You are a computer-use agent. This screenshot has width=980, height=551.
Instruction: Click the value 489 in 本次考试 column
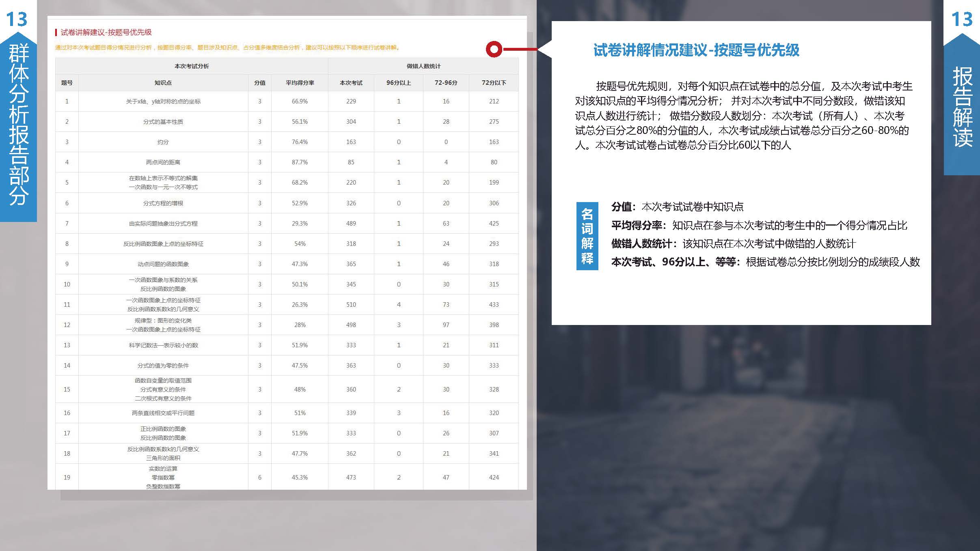tap(351, 224)
